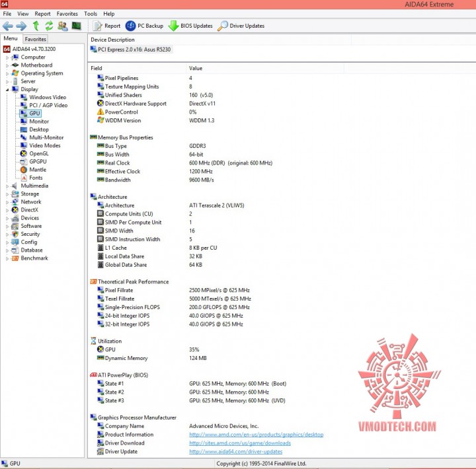Click the Theoretical Peak Performance section icon

click(93, 281)
